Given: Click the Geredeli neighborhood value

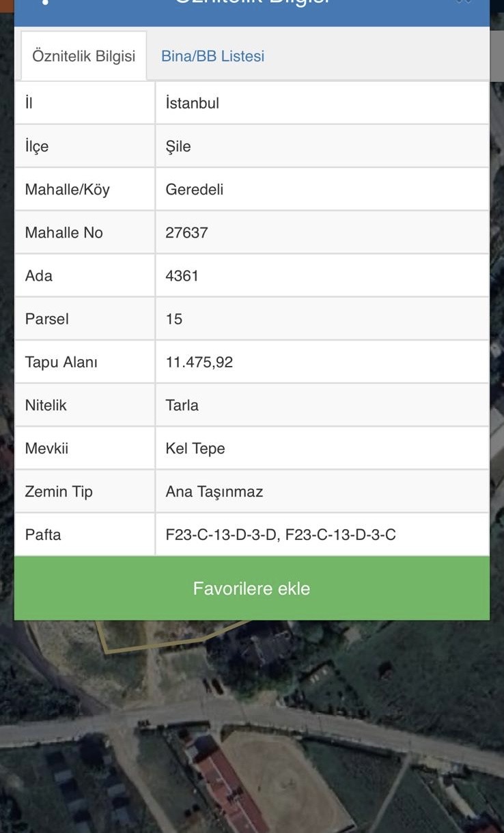Looking at the screenshot, I should coord(194,189).
